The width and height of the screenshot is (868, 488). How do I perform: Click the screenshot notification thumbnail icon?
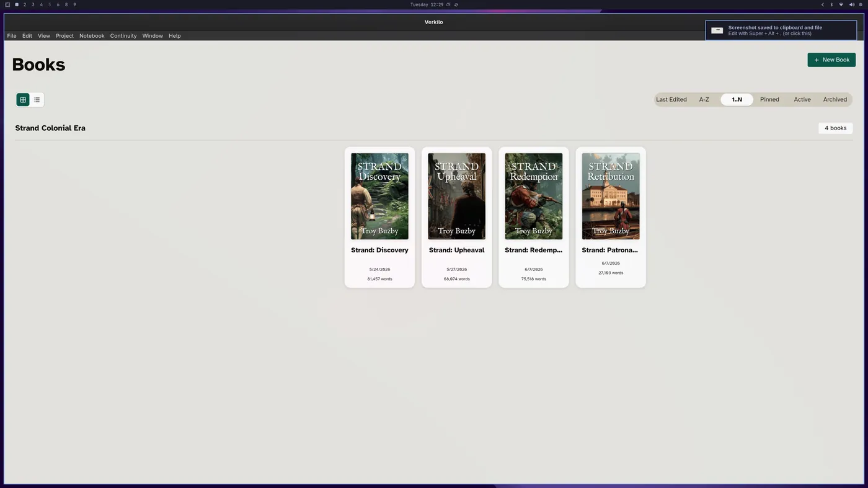click(x=717, y=30)
